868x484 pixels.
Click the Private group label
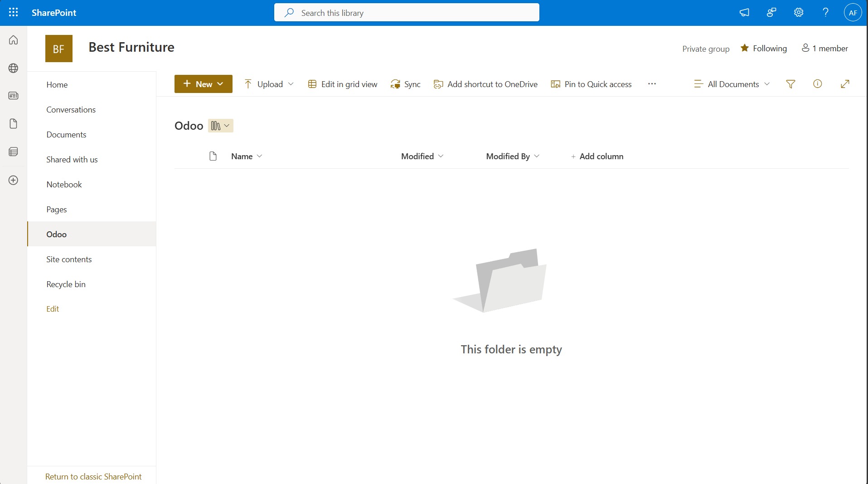coord(706,49)
